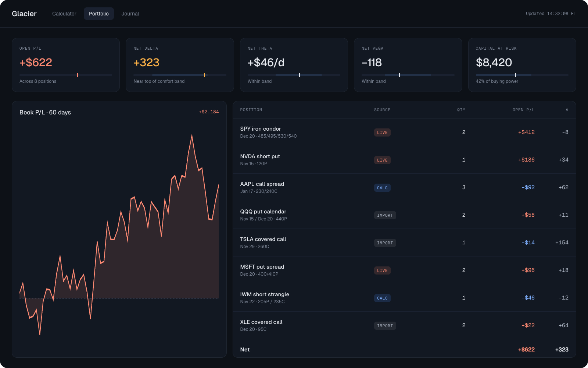Viewport: 588px width, 368px height.
Task: Click the Book P/L chart peak
Action: (192, 135)
